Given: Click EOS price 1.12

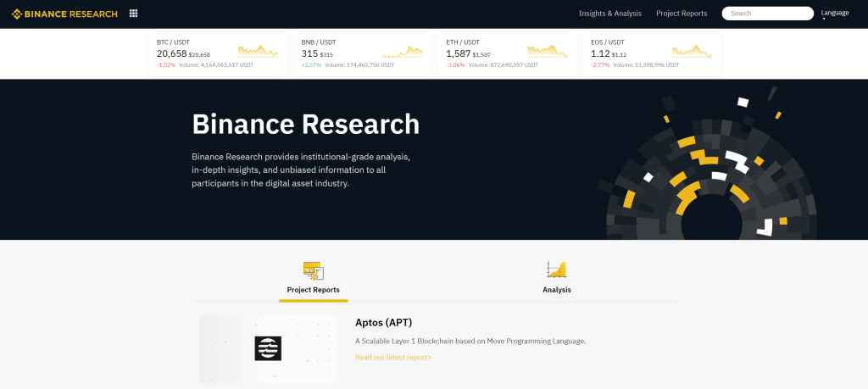Looking at the screenshot, I should pos(600,53).
